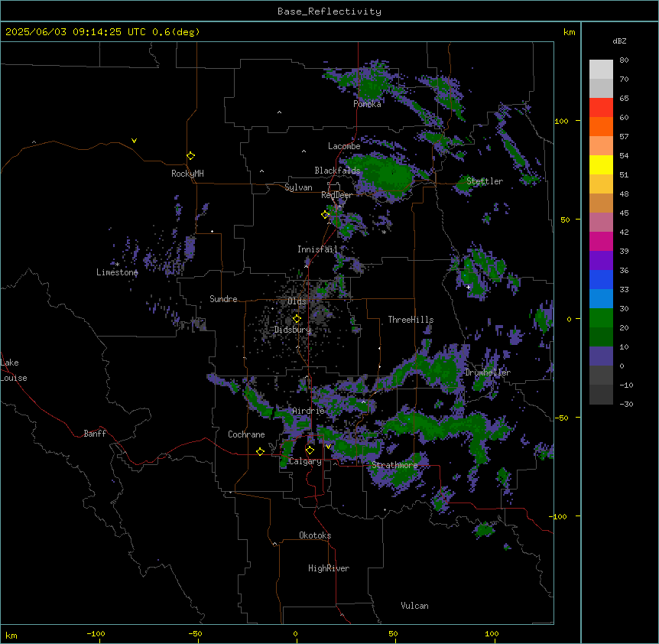Click the yellow V marker northwest of RockyMH
Viewport: 659px width, 644px height.
134,141
